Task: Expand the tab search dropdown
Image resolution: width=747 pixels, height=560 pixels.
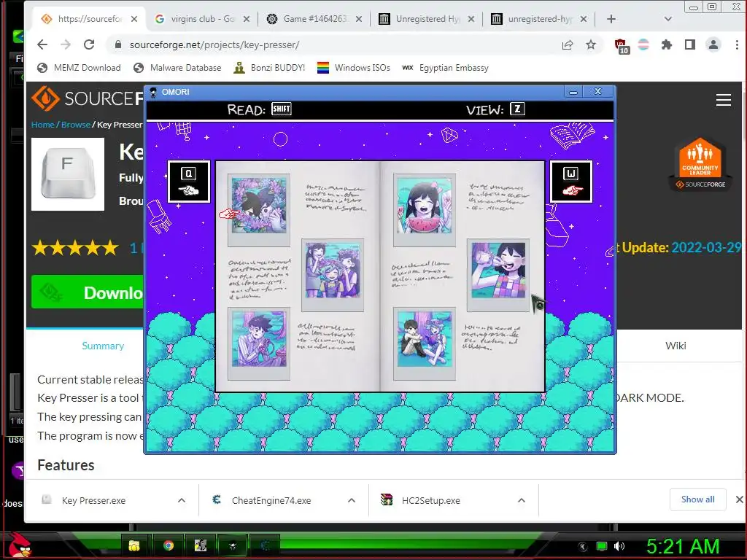Action: coord(668,19)
